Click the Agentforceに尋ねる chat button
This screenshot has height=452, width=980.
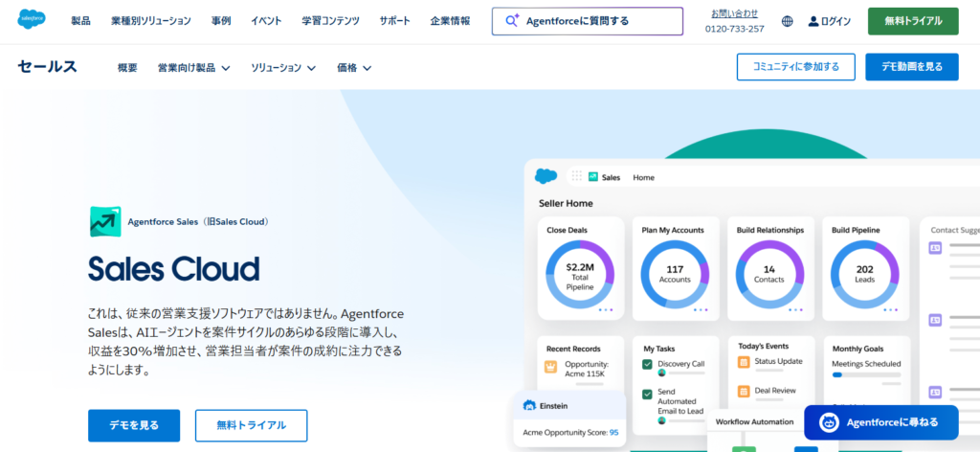[881, 422]
